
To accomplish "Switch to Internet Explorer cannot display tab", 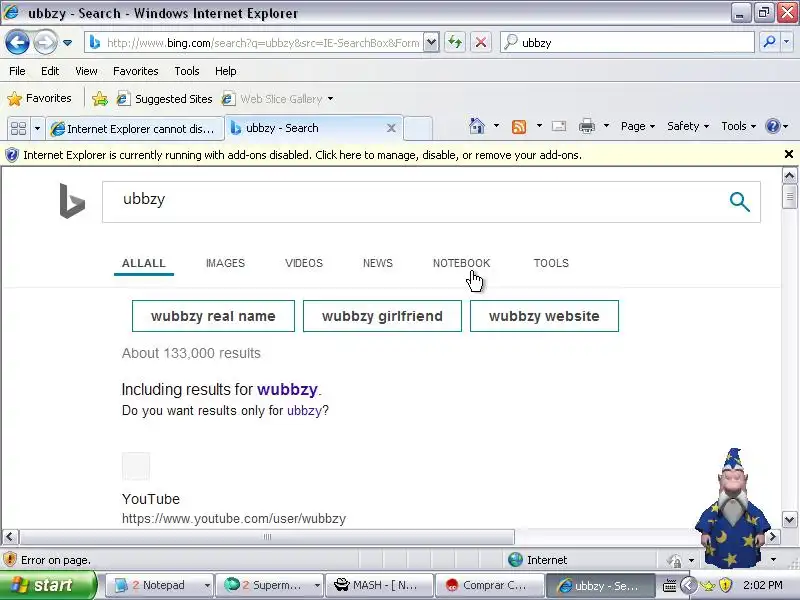I will (x=135, y=129).
